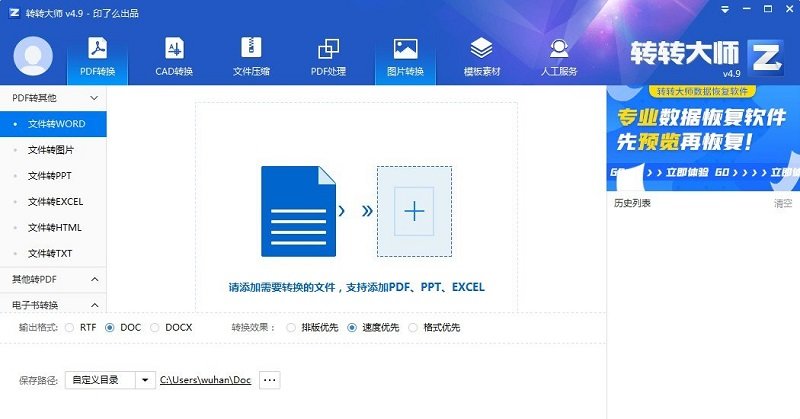This screenshot has height=419, width=800.
Task: Select 文件转HTML in sidebar
Action: coord(53,228)
